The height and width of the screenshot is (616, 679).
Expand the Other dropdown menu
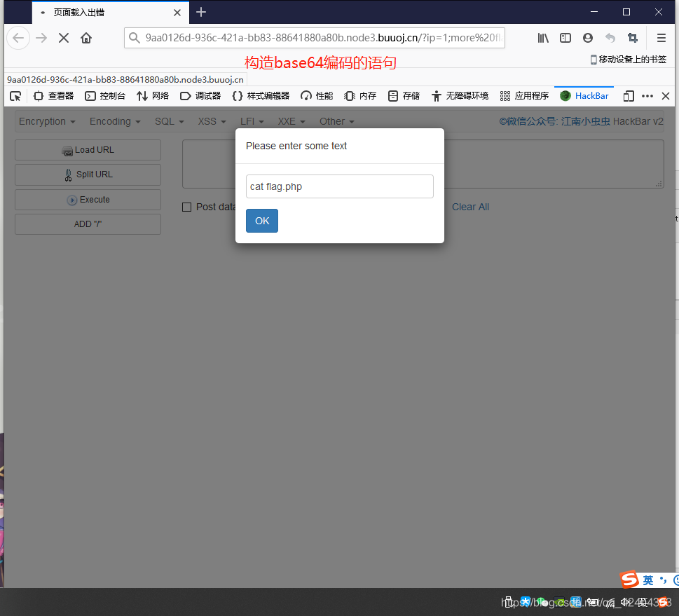337,122
